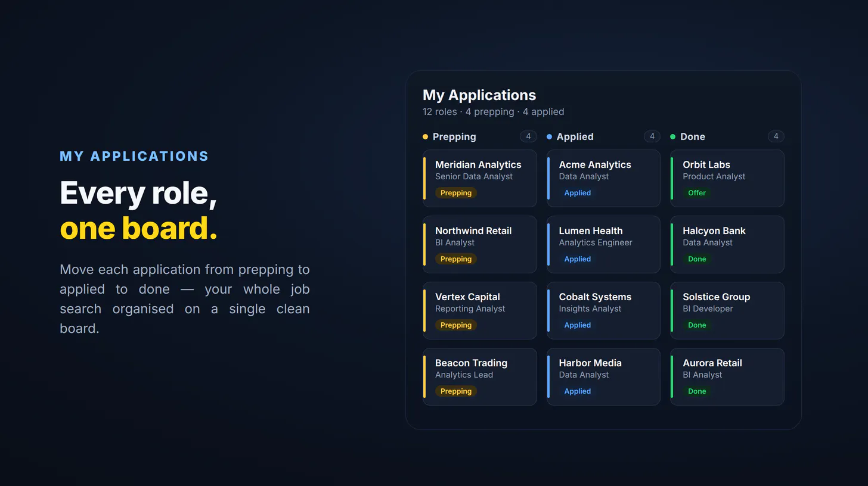868x486 pixels.
Task: Select the Vertex Capital Reporting Analyst card
Action: [x=480, y=310]
